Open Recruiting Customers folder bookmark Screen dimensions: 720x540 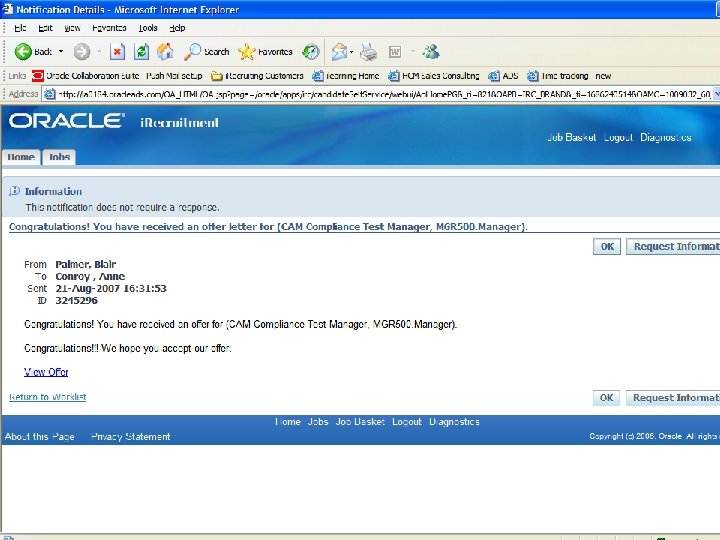(x=257, y=76)
